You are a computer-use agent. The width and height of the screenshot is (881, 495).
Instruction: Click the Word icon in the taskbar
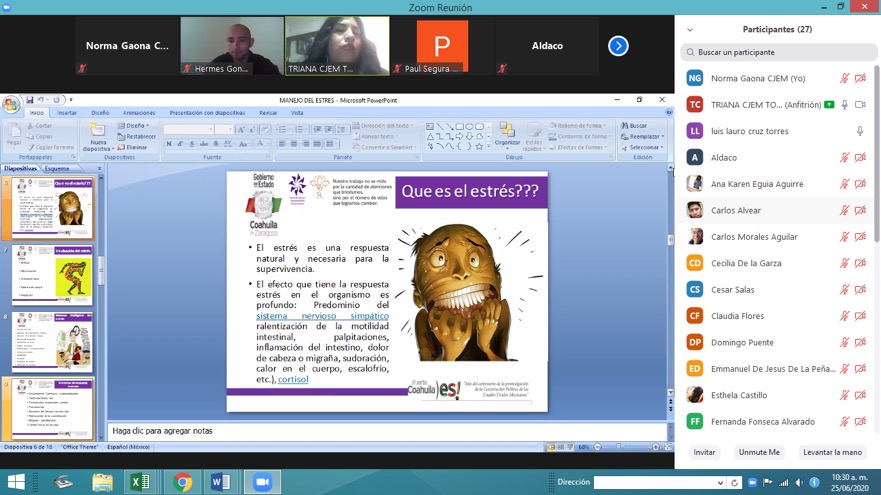pyautogui.click(x=221, y=482)
